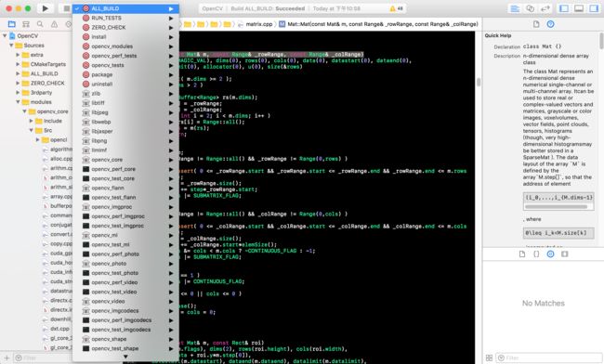Image resolution: width=604 pixels, height=364 pixels.
Task: Click the build status activity field
Action: tap(302, 8)
